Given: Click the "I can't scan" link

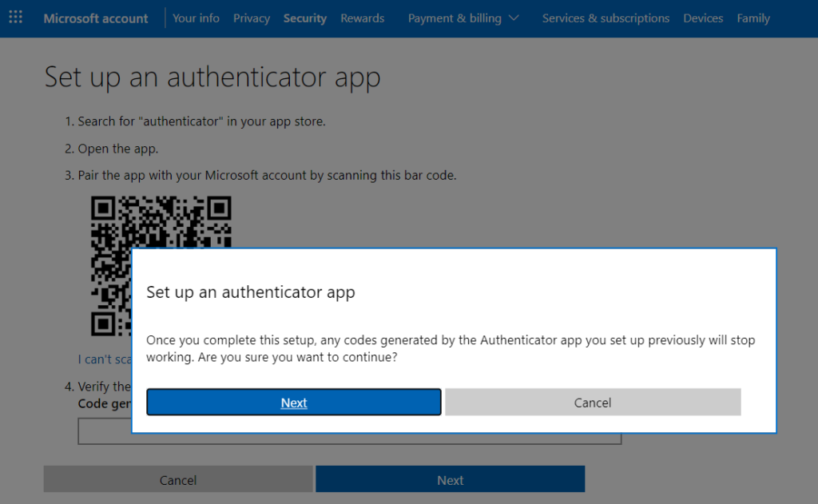Looking at the screenshot, I should pyautogui.click(x=104, y=359).
